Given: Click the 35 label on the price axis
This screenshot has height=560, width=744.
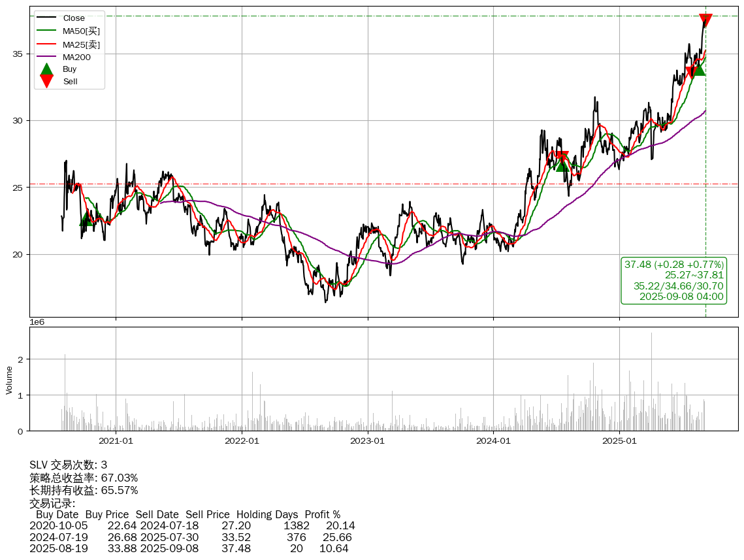Looking at the screenshot, I should click(18, 54).
